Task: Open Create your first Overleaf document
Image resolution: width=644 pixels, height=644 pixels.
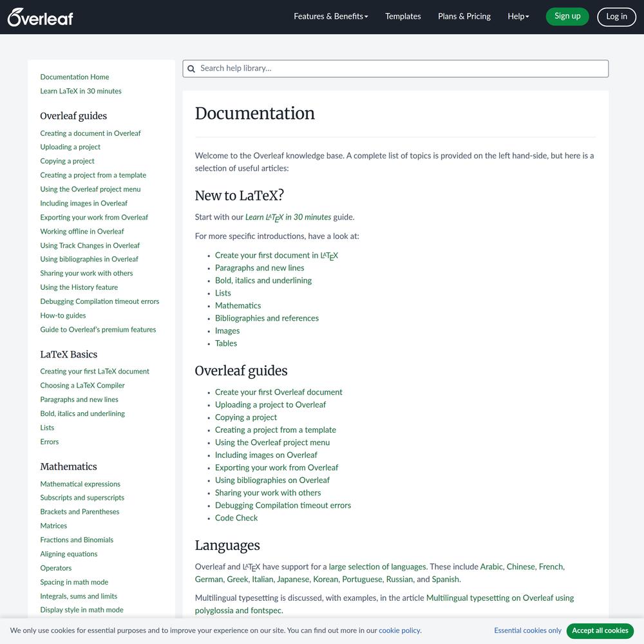Action: coord(278,392)
